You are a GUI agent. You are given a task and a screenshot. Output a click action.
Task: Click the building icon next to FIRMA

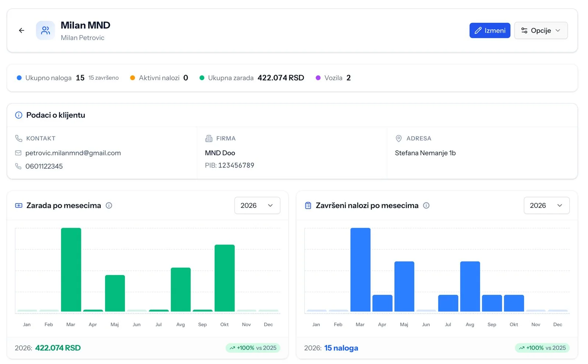point(209,138)
